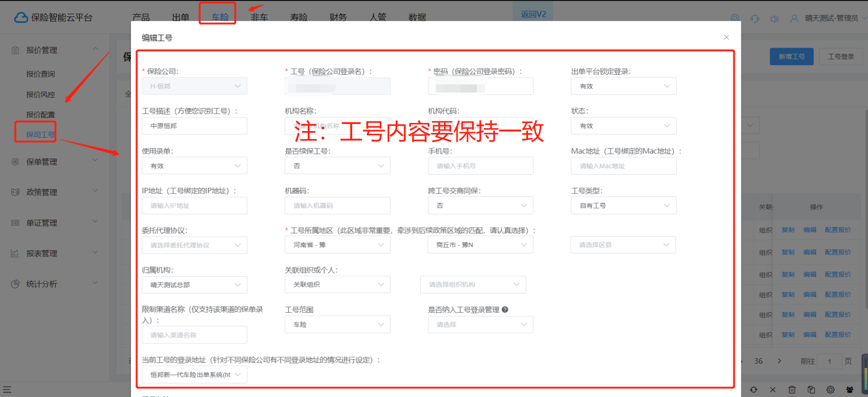Open the province dropdown showing 河南省 - 豫
This screenshot has width=868, height=397.
click(338, 245)
